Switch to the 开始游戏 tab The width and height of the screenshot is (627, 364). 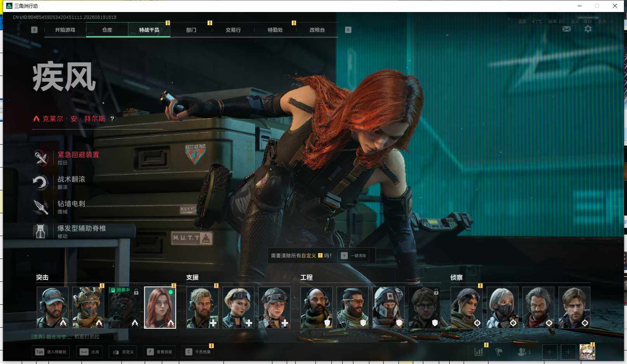[65, 30]
